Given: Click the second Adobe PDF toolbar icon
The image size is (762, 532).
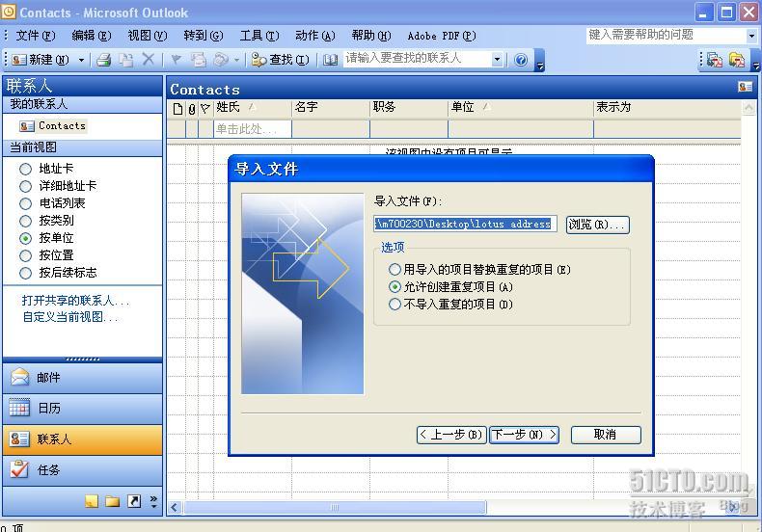Looking at the screenshot, I should coord(737,60).
